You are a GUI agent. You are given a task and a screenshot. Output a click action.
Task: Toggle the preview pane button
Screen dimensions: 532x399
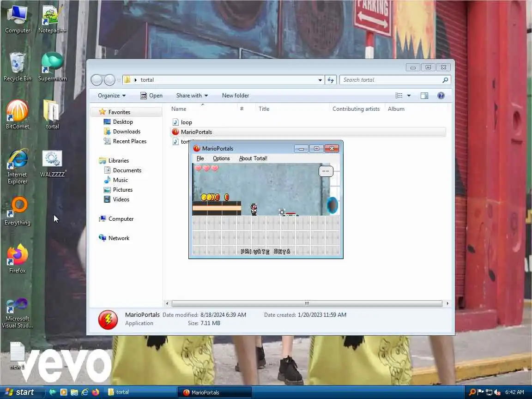click(424, 96)
